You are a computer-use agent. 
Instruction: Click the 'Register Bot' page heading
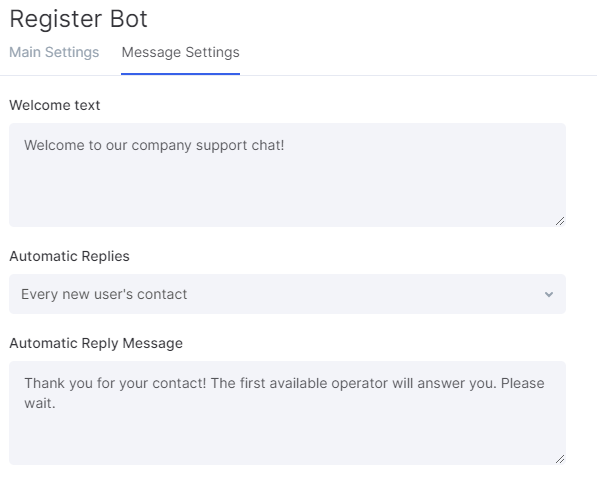tap(78, 19)
